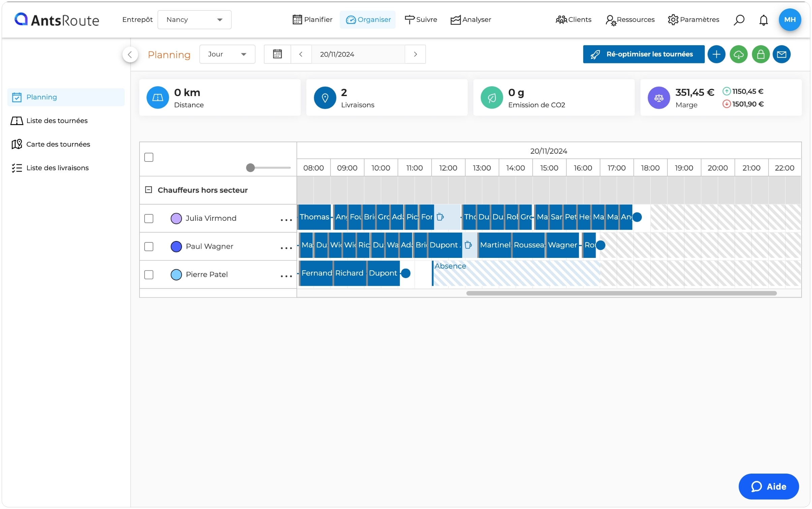Select Planning in the sidebar
This screenshot has height=509, width=812.
point(66,97)
